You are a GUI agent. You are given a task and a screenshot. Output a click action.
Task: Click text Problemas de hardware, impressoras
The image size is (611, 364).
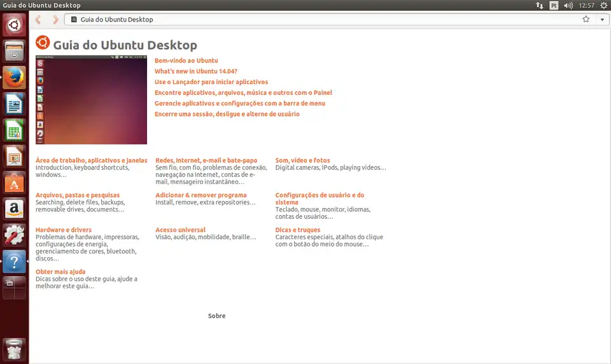tap(87, 237)
